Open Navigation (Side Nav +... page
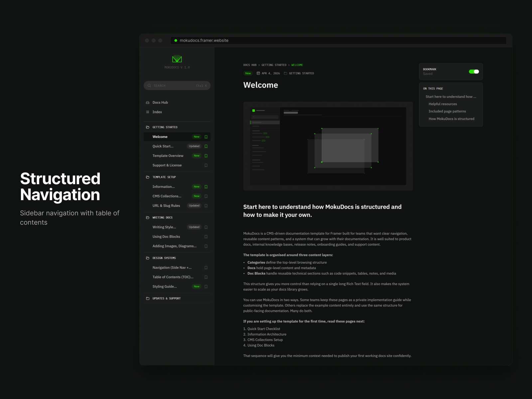 (177, 268)
